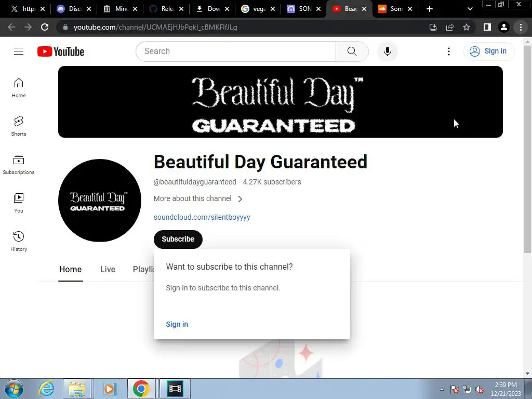Click the network tray icon
The height and width of the screenshot is (399, 532).
tap(467, 390)
